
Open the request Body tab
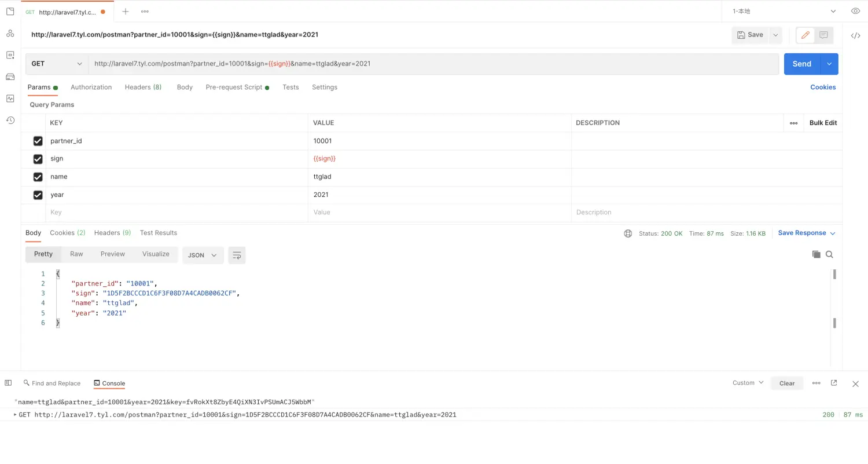[x=185, y=87]
